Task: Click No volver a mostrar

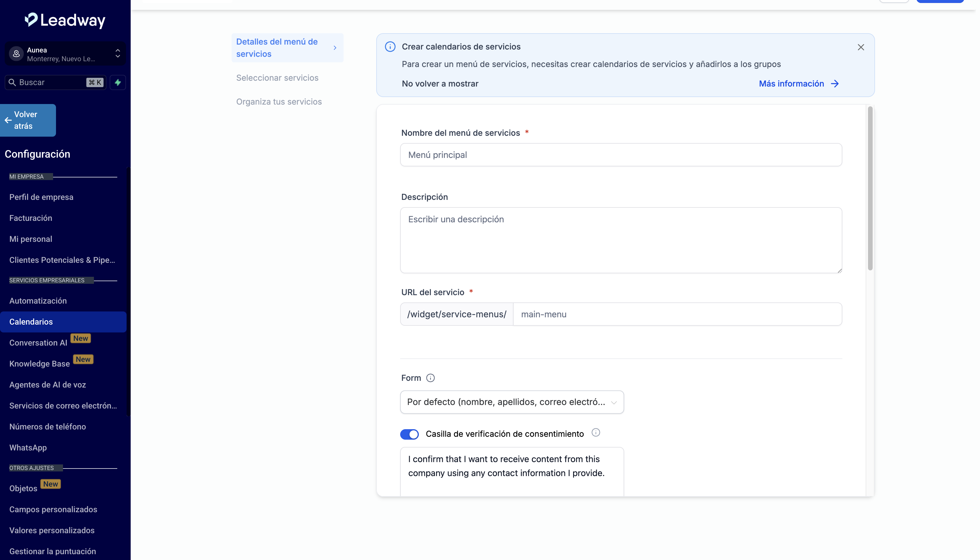Action: (x=440, y=84)
